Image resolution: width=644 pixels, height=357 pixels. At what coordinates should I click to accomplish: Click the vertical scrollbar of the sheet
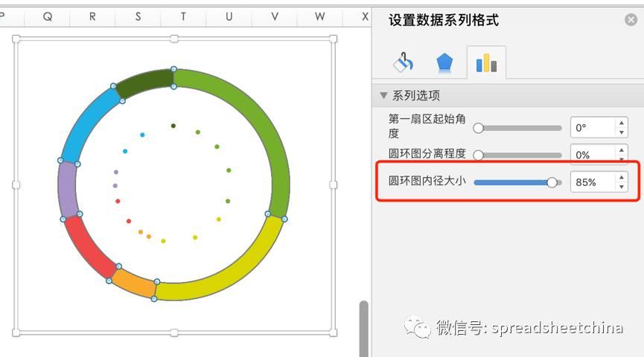pos(363,328)
